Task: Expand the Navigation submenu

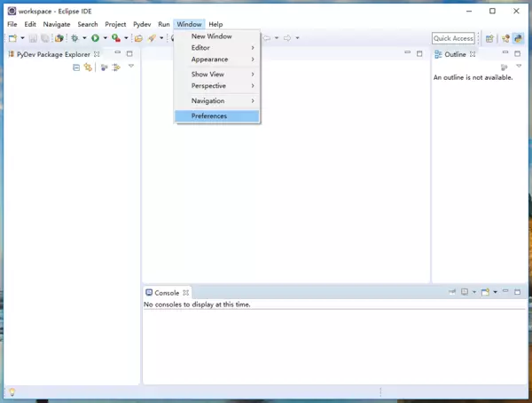Action: pyautogui.click(x=217, y=100)
